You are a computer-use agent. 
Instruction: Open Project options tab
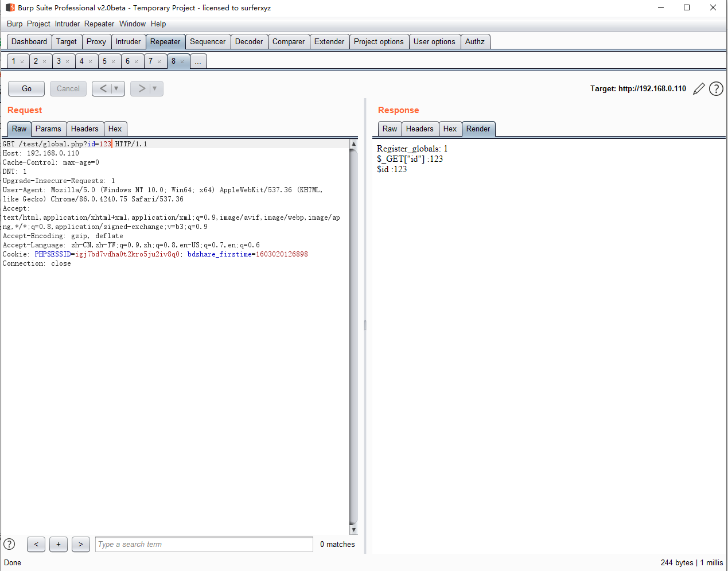click(379, 41)
